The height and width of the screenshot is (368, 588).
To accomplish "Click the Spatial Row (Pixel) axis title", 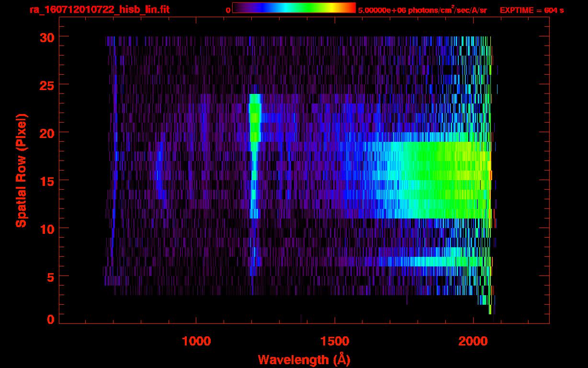I will 21,170.
